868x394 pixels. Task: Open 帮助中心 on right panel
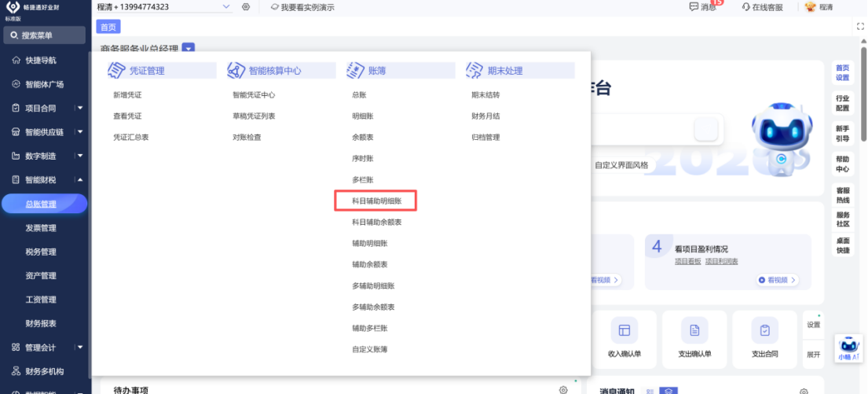(x=843, y=164)
